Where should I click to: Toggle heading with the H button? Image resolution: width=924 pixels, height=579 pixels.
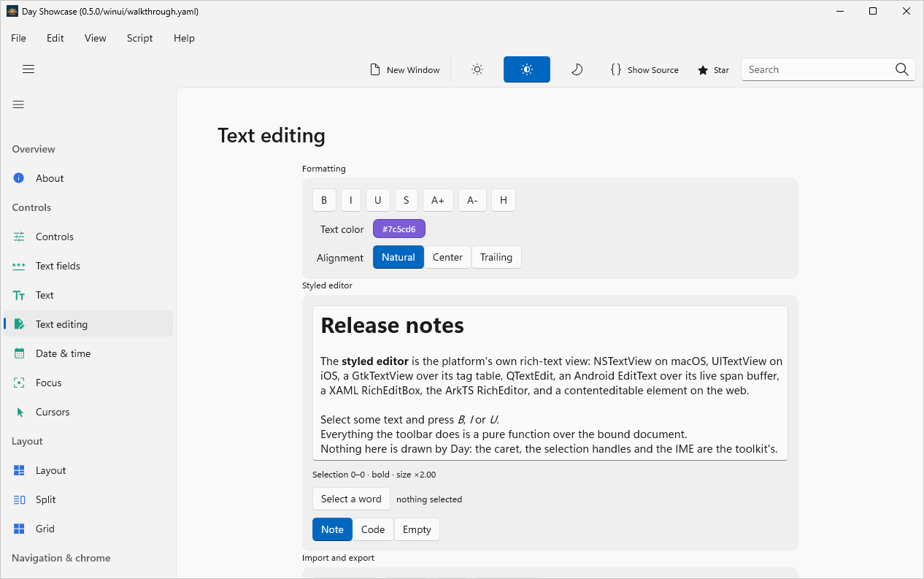[x=504, y=200]
